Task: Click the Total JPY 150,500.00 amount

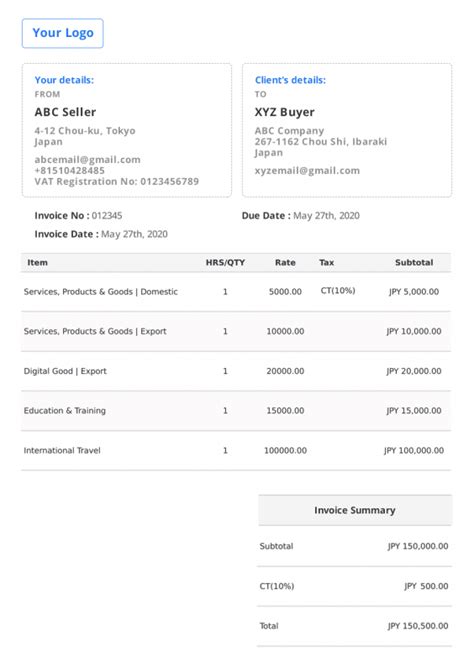Action: coord(418,626)
